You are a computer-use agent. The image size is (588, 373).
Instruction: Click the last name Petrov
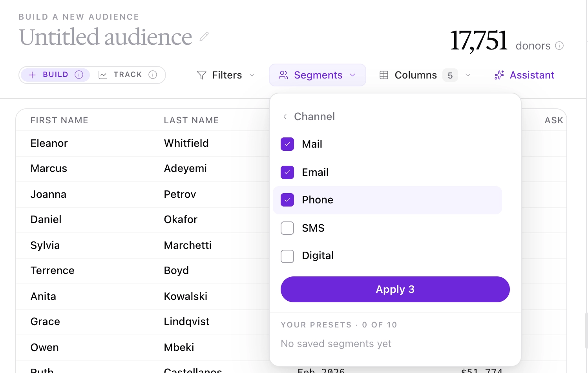180,194
